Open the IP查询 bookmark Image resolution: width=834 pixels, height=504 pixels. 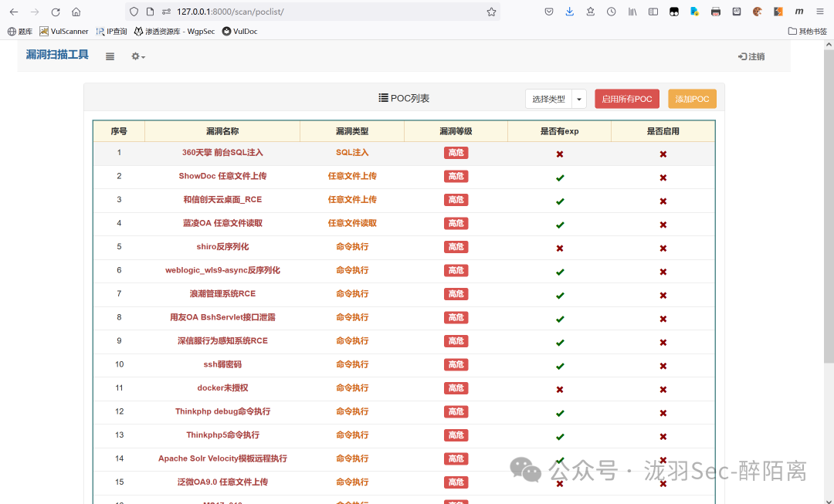pos(111,32)
